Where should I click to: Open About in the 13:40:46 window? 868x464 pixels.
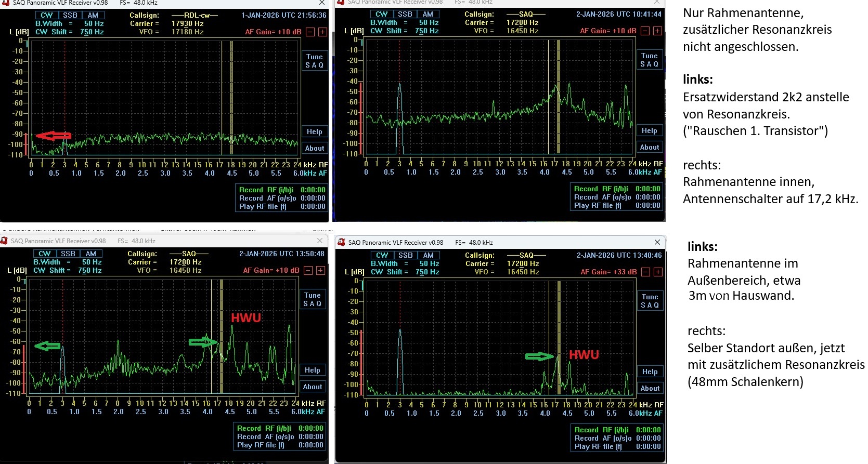650,389
